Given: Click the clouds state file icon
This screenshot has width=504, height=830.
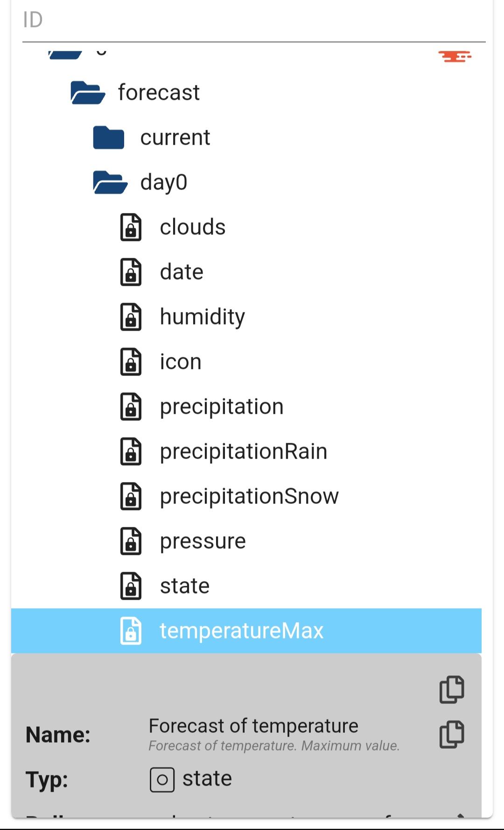Looking at the screenshot, I should 131,227.
